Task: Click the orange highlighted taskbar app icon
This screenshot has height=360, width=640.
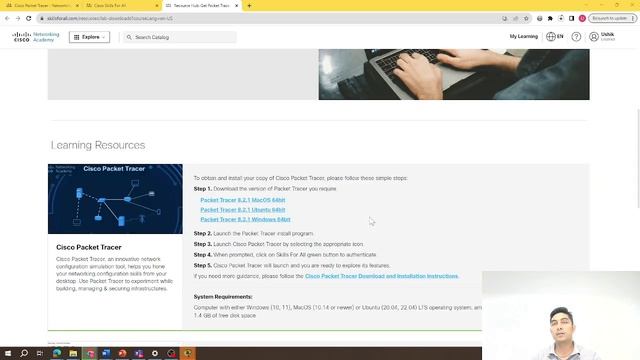Action: coord(188,353)
